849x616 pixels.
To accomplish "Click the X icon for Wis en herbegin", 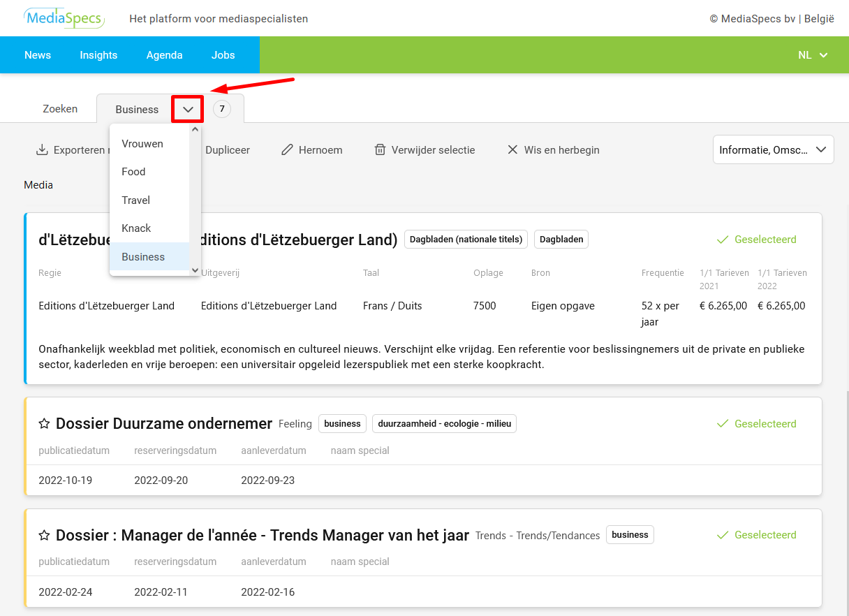I will point(512,150).
